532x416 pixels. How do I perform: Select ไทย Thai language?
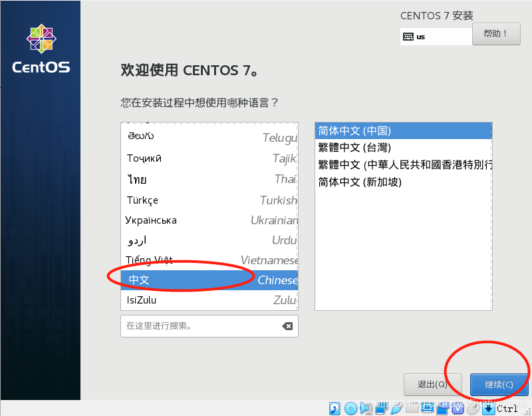[209, 179]
